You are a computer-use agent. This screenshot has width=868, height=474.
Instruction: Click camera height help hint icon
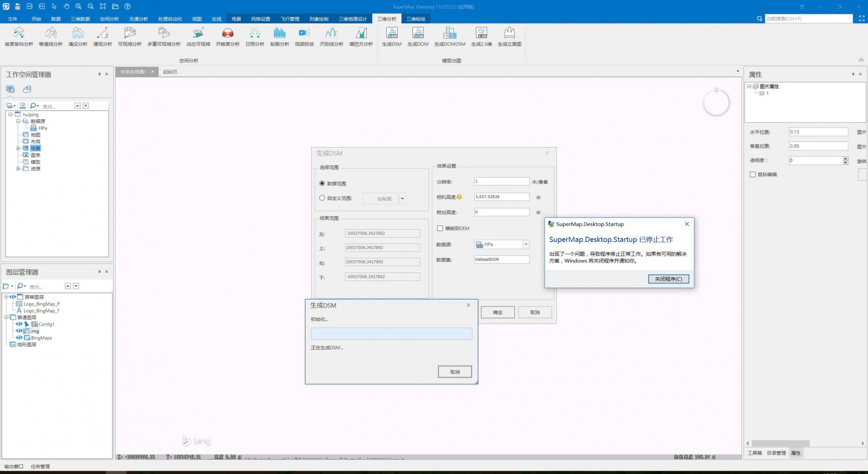tap(460, 197)
